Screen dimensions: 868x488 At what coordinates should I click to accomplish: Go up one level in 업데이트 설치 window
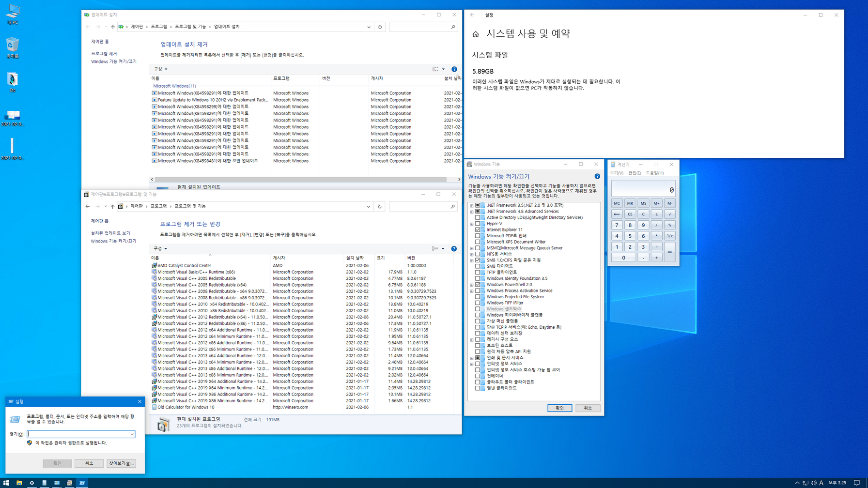(113, 27)
